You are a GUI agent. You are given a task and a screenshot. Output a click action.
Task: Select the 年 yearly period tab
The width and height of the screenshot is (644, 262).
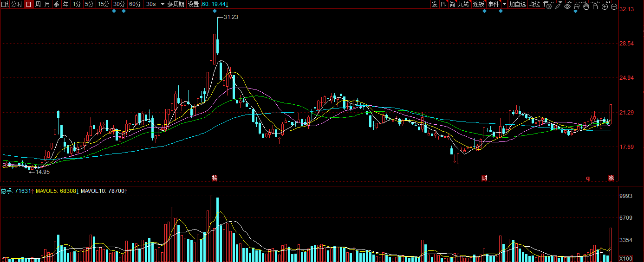click(x=65, y=4)
